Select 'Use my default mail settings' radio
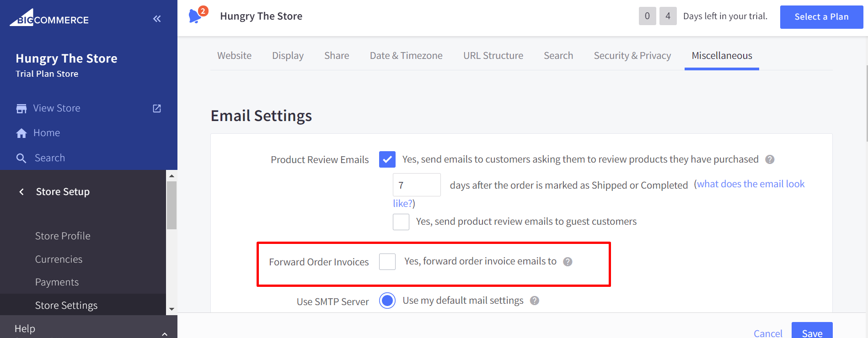The width and height of the screenshot is (868, 338). click(387, 301)
